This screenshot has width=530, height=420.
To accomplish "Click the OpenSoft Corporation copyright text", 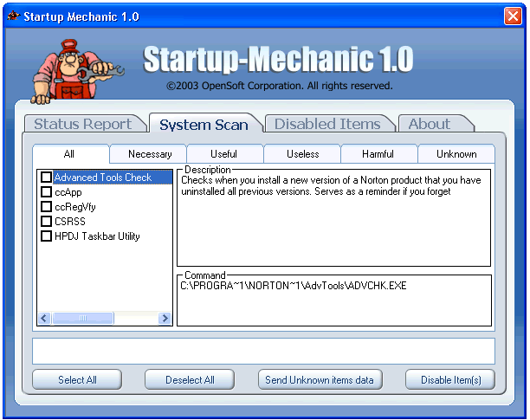I will (280, 86).
